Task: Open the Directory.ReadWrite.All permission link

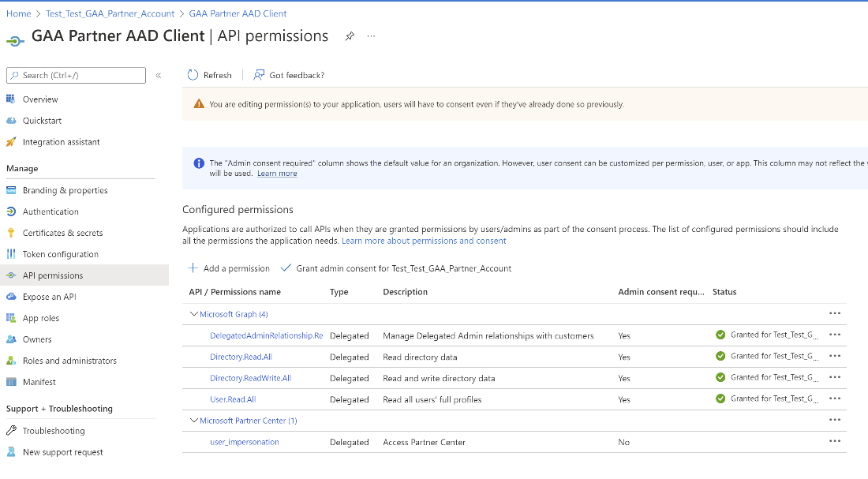Action: [250, 378]
